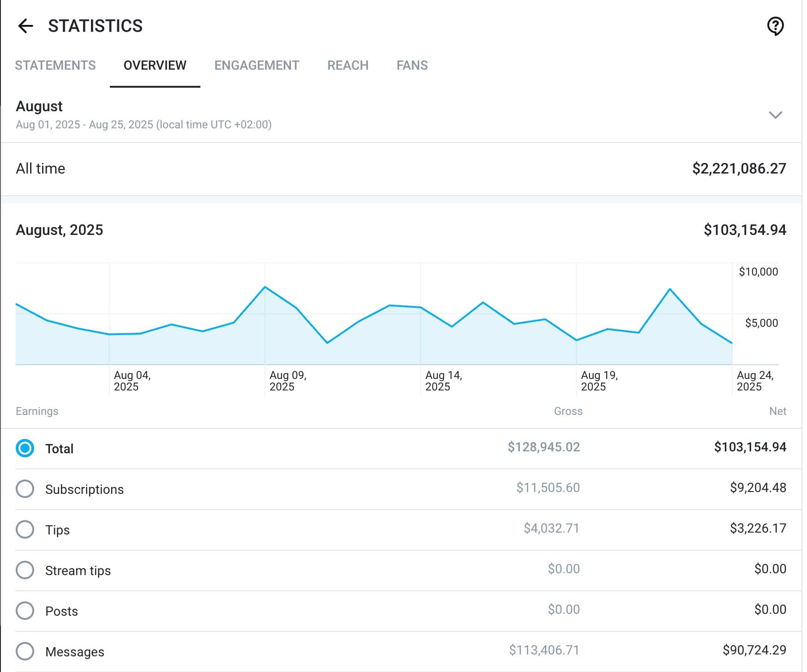Choose the Tips radio button
The height and width of the screenshot is (672, 807).
click(x=25, y=529)
